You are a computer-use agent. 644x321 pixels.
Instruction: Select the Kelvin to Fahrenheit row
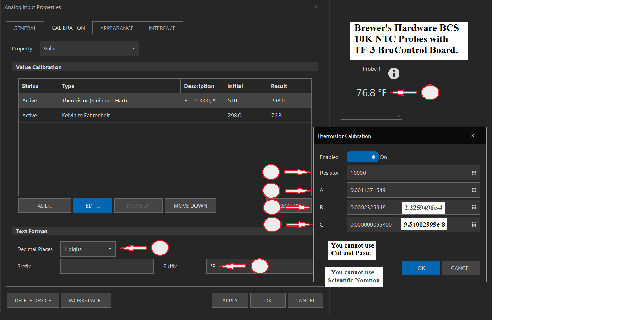click(165, 115)
